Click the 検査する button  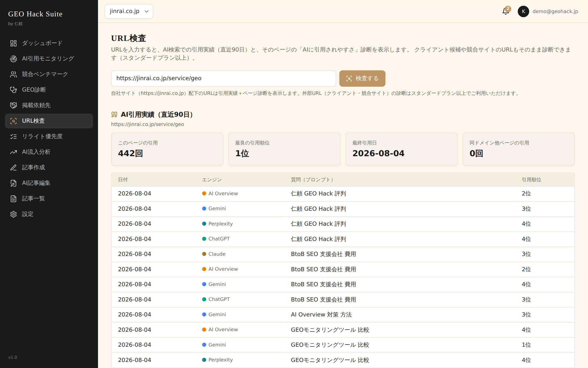(362, 79)
